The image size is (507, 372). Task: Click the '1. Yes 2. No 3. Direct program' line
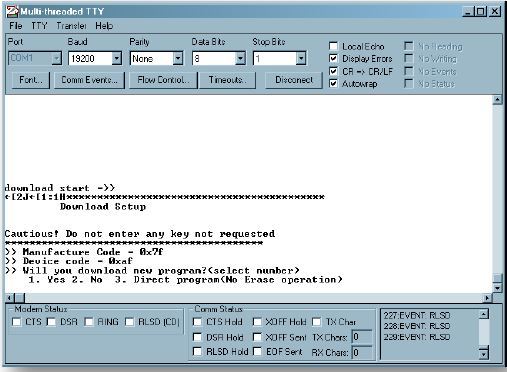[186, 280]
